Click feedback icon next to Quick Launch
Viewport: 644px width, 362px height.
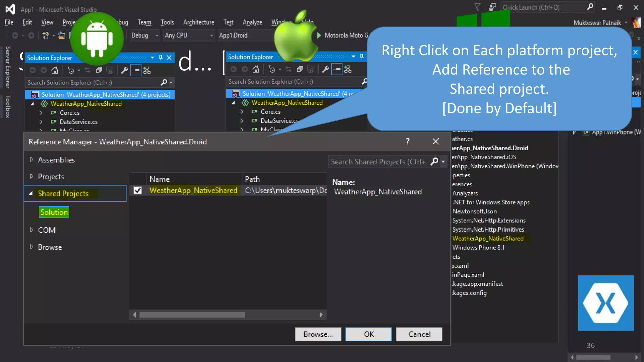[x=492, y=7]
